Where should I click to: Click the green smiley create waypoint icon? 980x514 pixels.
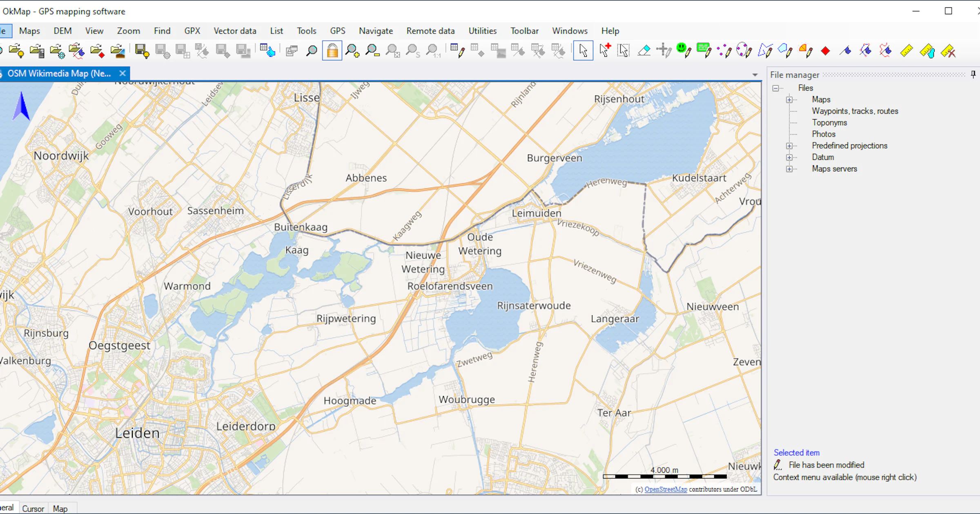pos(684,51)
